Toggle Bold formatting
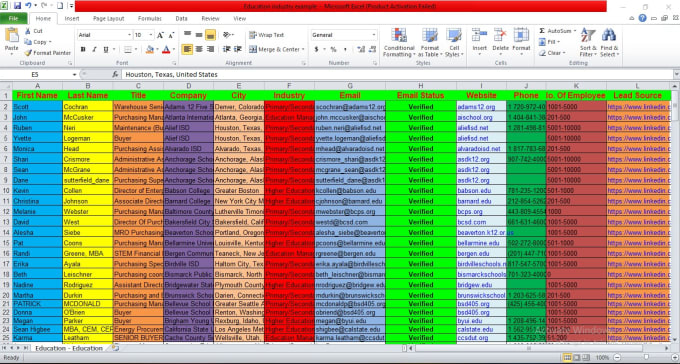The height and width of the screenshot is (364, 680). (x=83, y=49)
